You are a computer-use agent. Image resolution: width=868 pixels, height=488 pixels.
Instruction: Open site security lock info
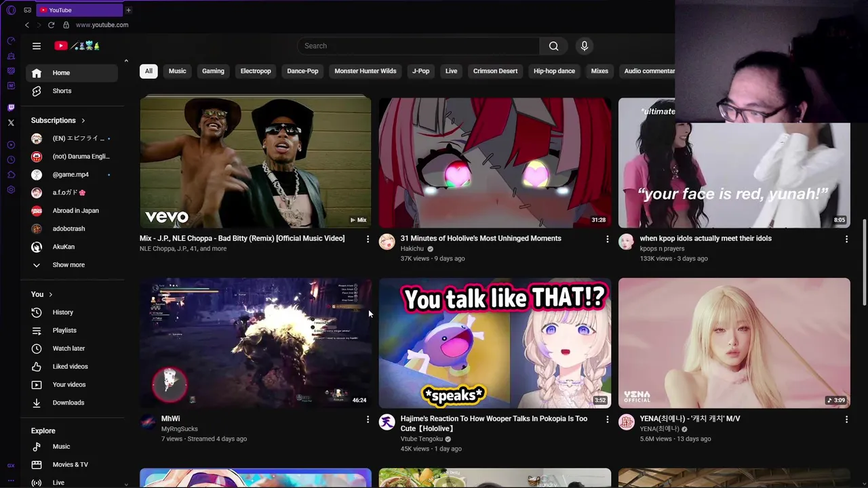(x=66, y=25)
